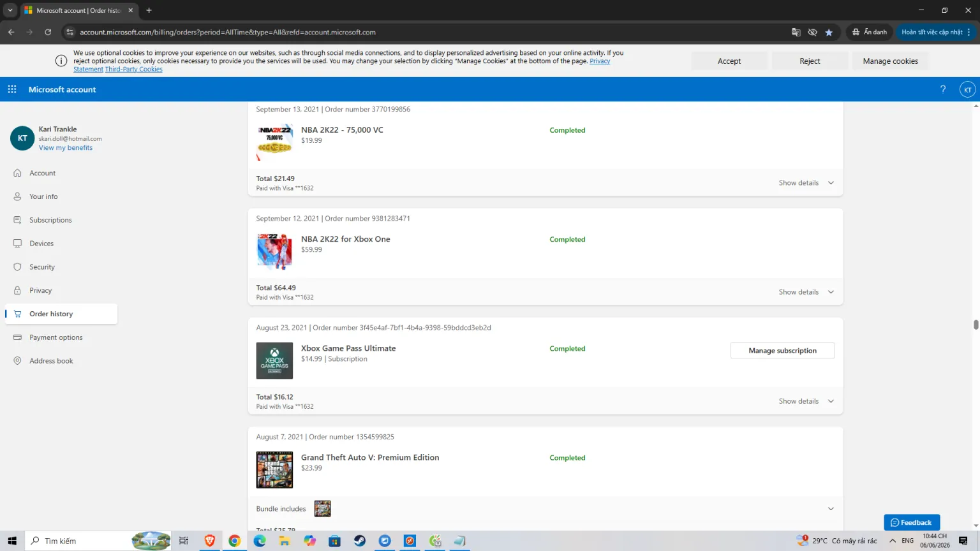The width and height of the screenshot is (980, 551).
Task: Click the third-party cookies blocked eye icon
Action: 812,32
